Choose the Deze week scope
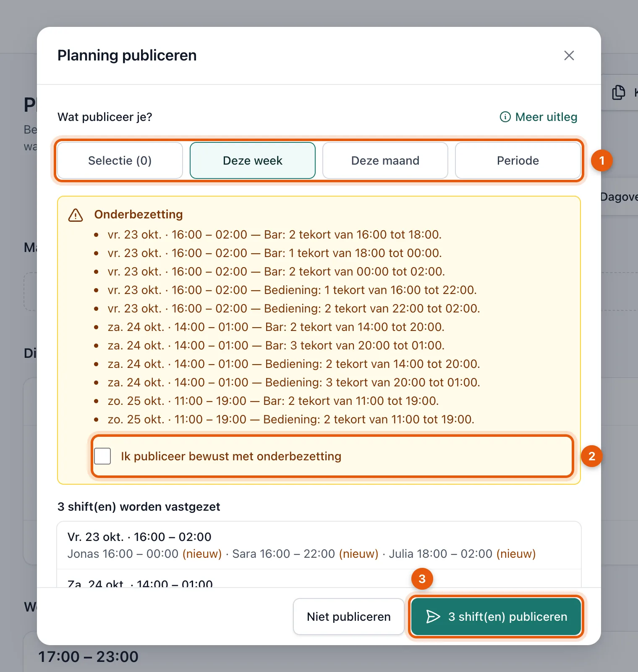Screen dimensions: 638x672 [x=253, y=160]
